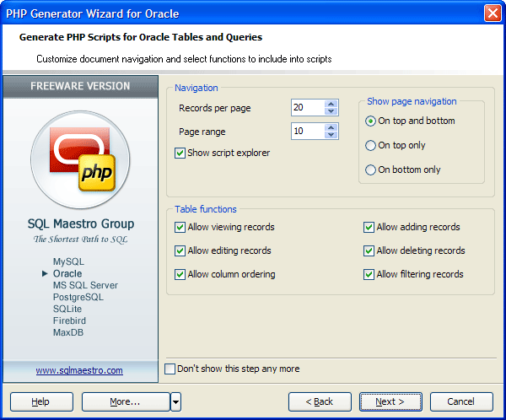Cancel the wizard
The height and width of the screenshot is (420, 506).
click(x=461, y=402)
